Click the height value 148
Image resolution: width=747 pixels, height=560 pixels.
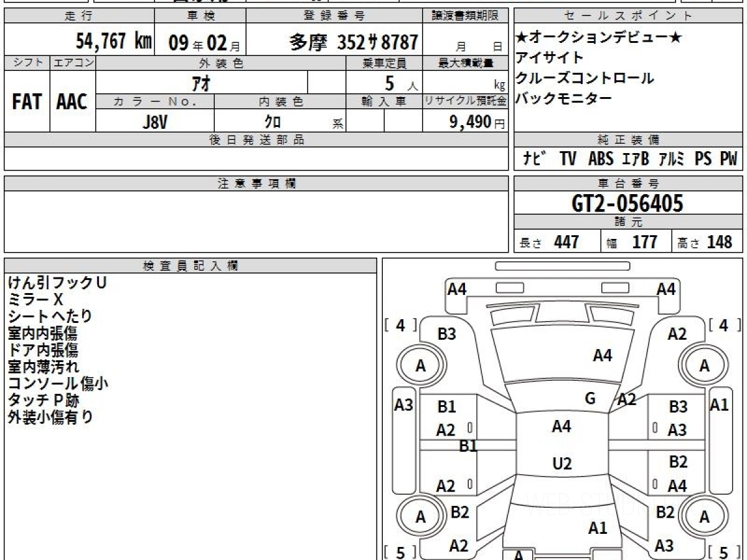click(x=720, y=242)
